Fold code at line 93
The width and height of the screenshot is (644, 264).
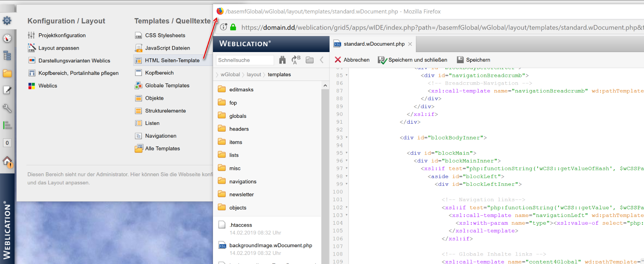346,137
